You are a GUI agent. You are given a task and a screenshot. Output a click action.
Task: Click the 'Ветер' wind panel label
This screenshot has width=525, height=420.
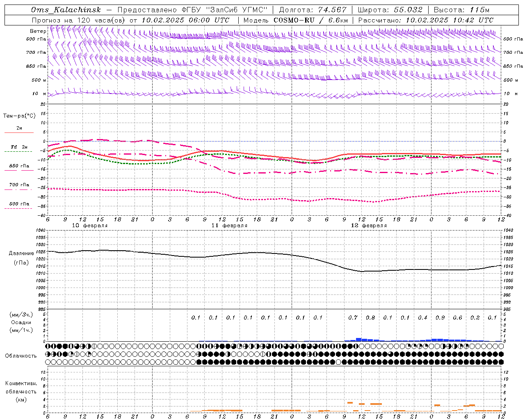[38, 31]
